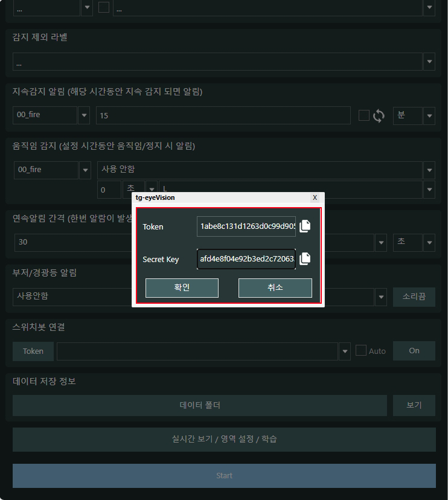Click the Token button under 스위치봇 연결
Screen dimensions: 448x500
coord(33,351)
